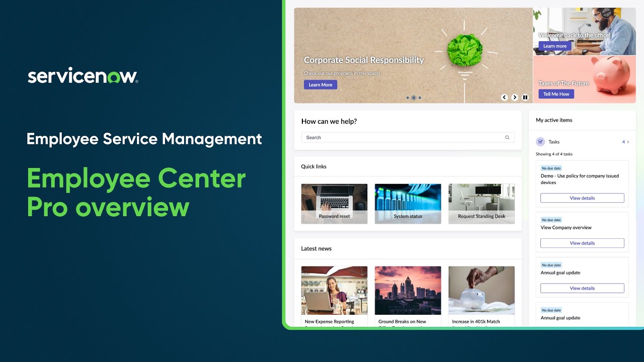This screenshot has width=644, height=362.
Task: Click Tell Me How on Taxes of The Future
Action: tap(555, 94)
